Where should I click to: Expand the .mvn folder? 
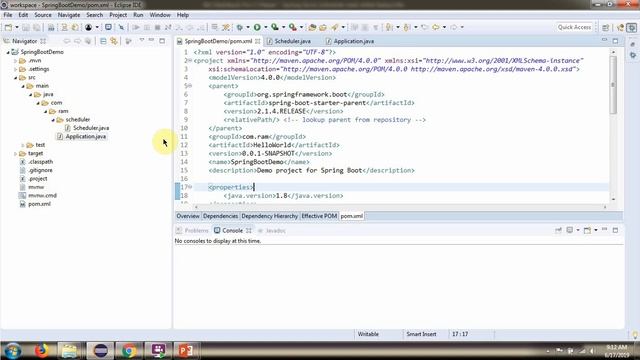[16, 61]
